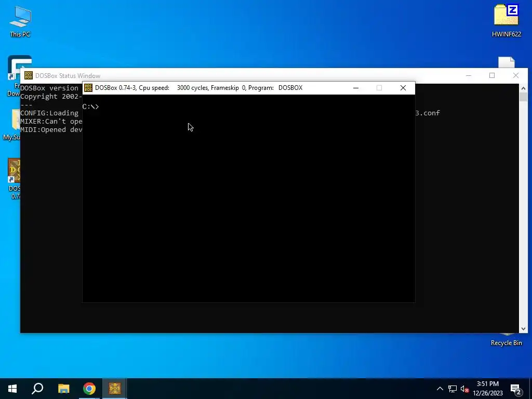Open the This PC desktop icon

[20, 21]
